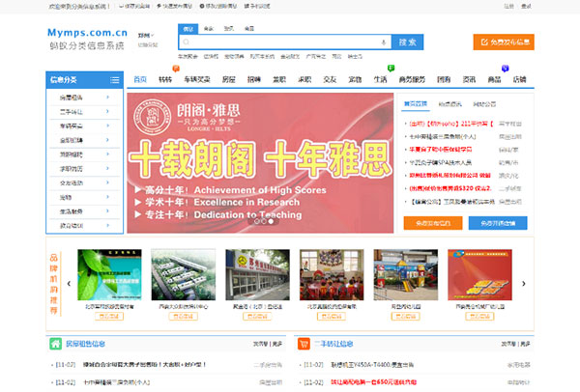Viewport: 580px width, 392px height.
Task: Expand the 车辆买卖 sidebar category arrow
Action: tap(107, 126)
